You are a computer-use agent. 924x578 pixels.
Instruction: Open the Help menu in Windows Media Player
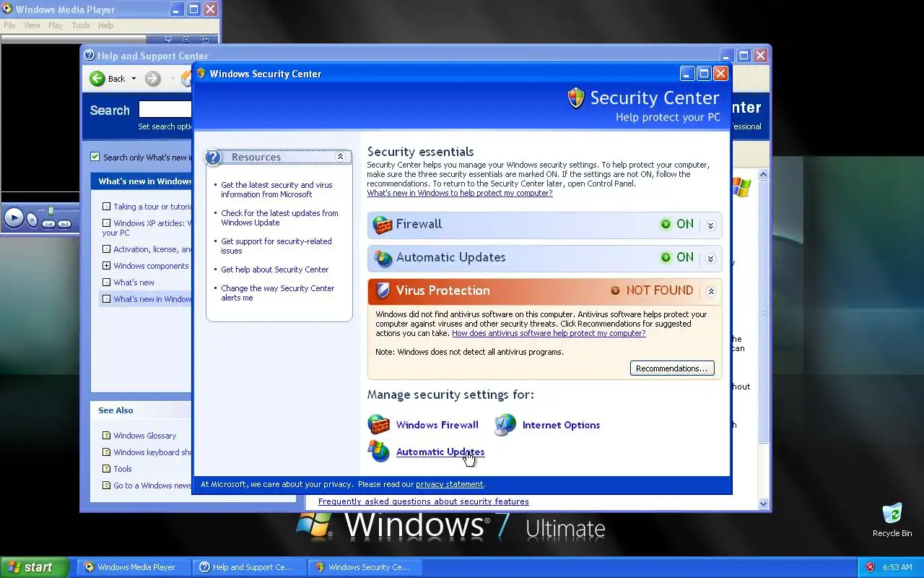coord(105,25)
